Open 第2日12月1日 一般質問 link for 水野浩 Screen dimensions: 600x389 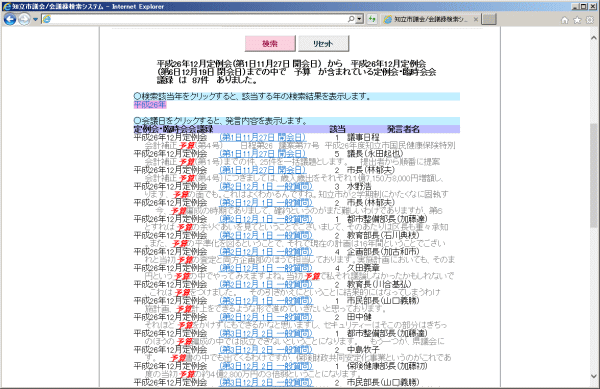(266, 187)
